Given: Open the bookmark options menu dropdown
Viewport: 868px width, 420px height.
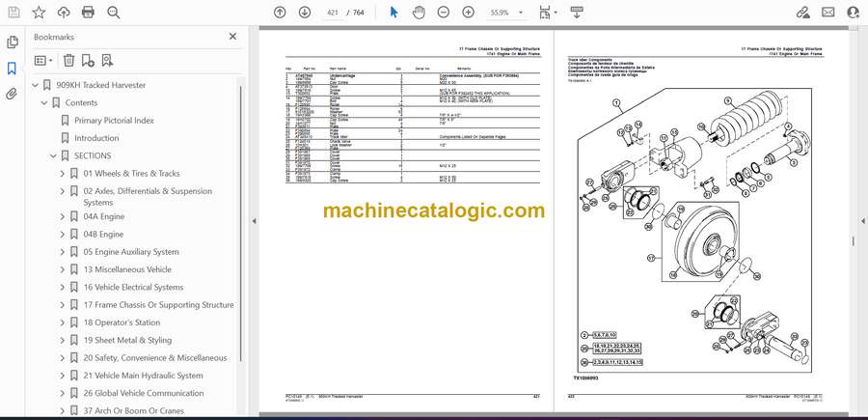Looking at the screenshot, I should coord(43,61).
